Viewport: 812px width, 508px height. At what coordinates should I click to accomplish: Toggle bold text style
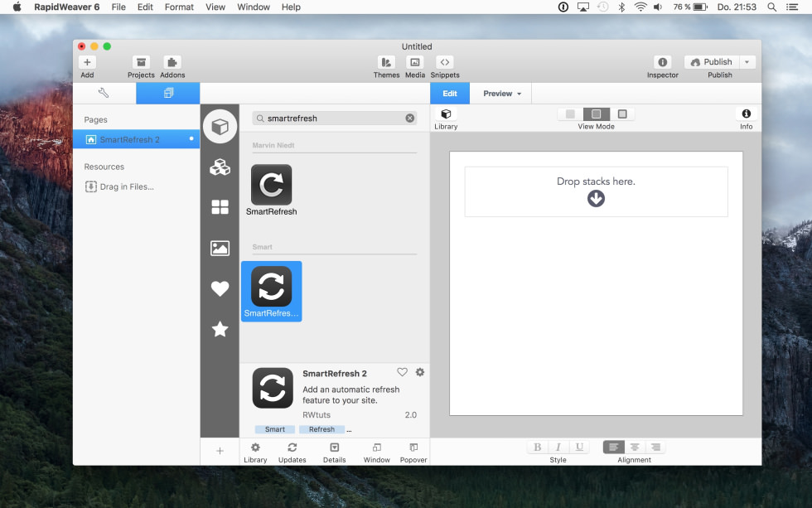[538, 447]
